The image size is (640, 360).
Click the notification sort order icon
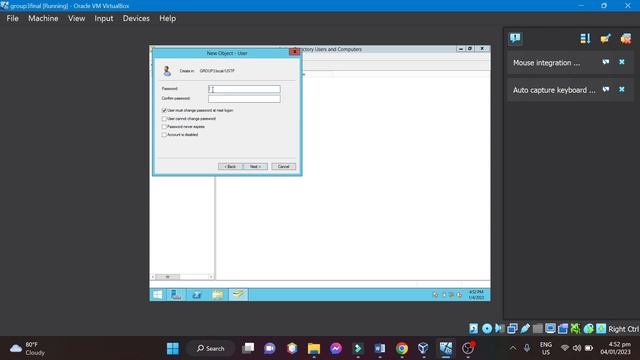[585, 39]
